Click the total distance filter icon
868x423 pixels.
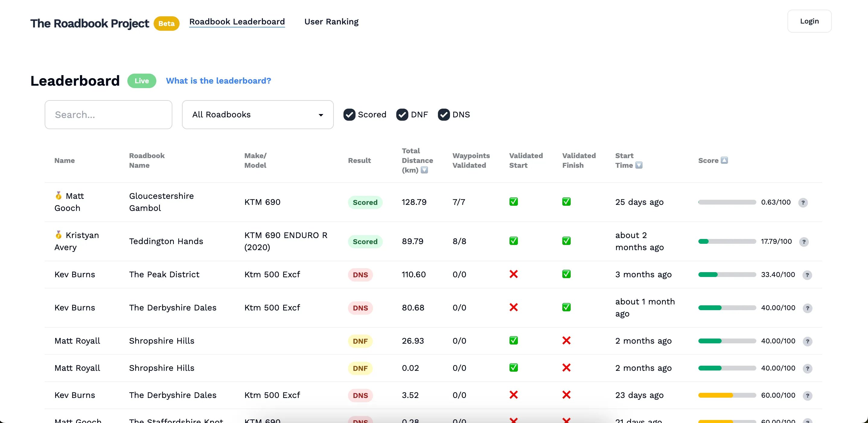point(426,170)
